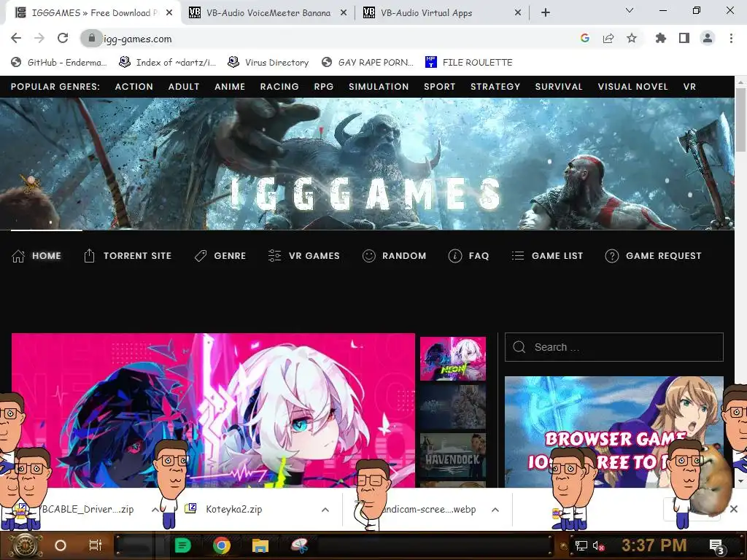Close the VB-Audio Virtual Apps tab

518,13
